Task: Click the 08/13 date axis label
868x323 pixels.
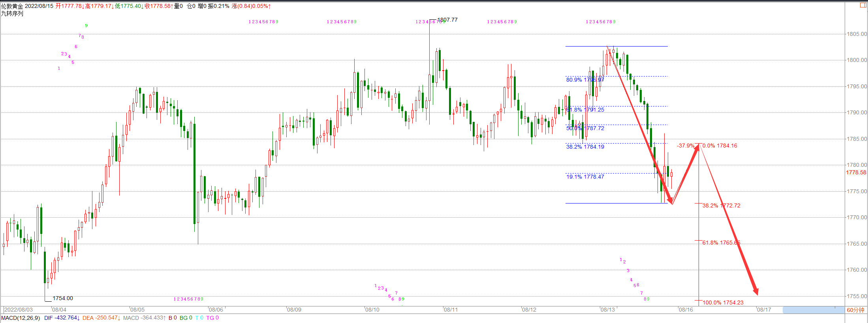Action: click(x=608, y=310)
